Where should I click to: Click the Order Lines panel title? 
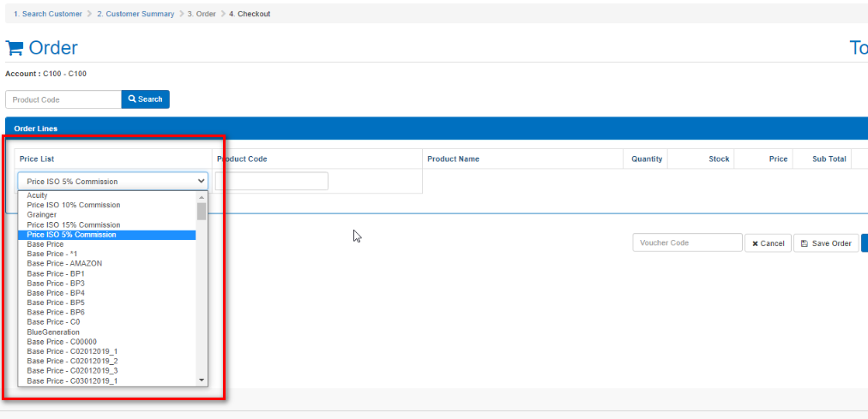pos(36,129)
